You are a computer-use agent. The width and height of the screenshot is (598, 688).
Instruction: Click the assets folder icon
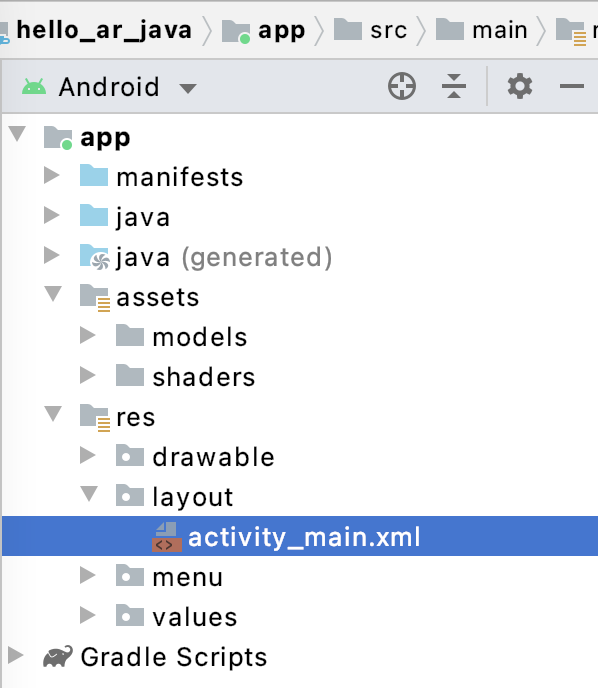[95, 297]
